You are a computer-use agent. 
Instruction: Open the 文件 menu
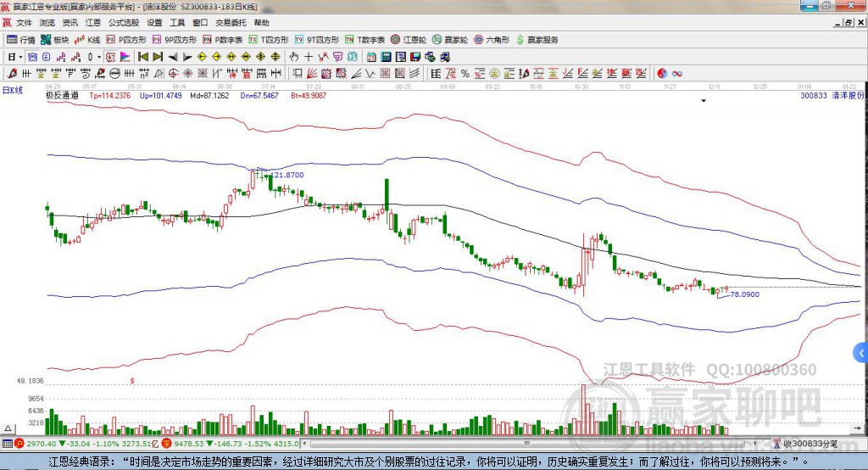click(24, 23)
